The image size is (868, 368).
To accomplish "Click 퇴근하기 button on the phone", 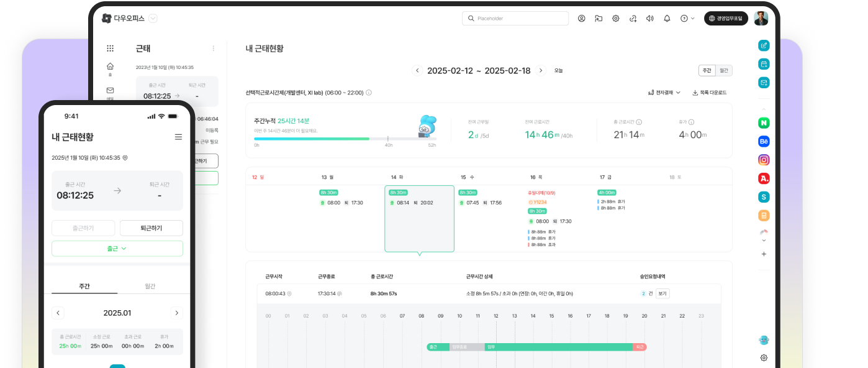I will tap(151, 228).
